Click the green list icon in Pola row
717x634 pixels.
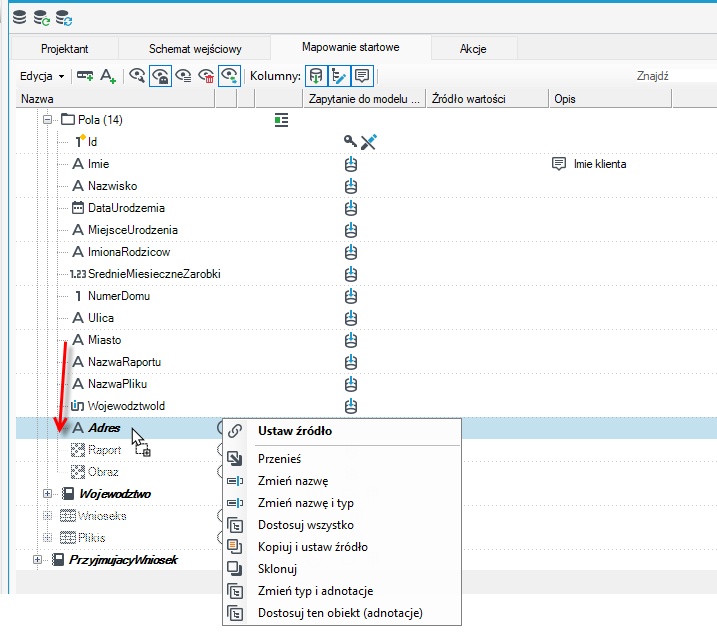[x=281, y=120]
